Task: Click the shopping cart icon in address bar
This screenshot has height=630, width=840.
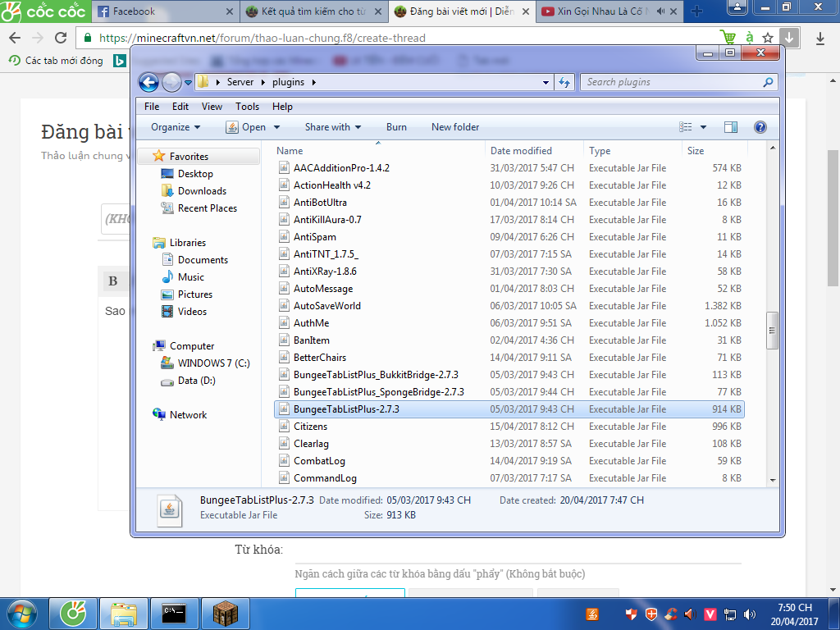Action: tap(728, 38)
